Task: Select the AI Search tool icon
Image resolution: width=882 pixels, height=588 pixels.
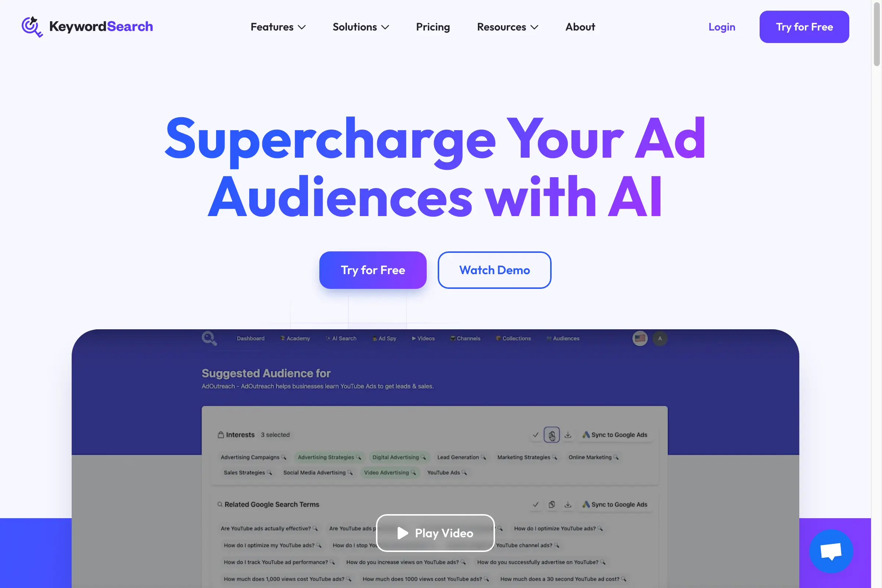Action: point(327,338)
